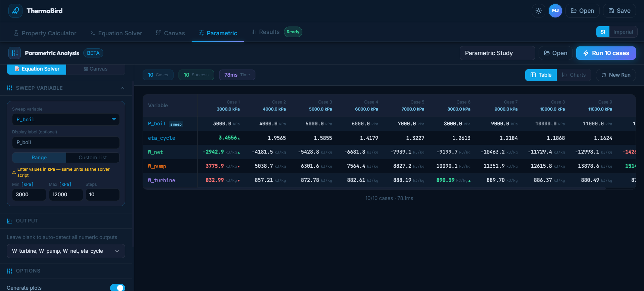Open the output variables dropdown
Screen dimensions: 644x291
(66, 251)
